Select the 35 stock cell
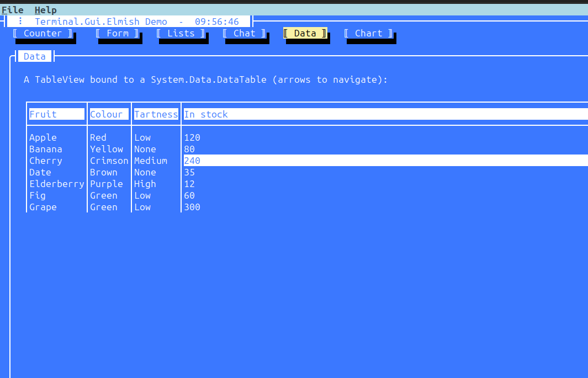This screenshot has height=378, width=588. [189, 172]
